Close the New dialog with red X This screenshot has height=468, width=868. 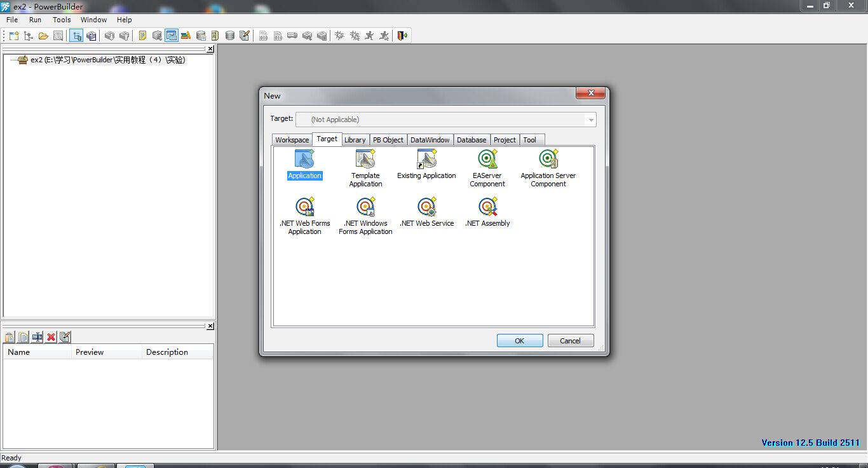coord(590,93)
